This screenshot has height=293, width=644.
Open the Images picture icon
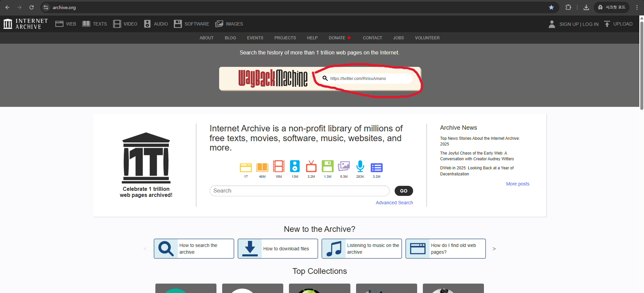coord(219,24)
